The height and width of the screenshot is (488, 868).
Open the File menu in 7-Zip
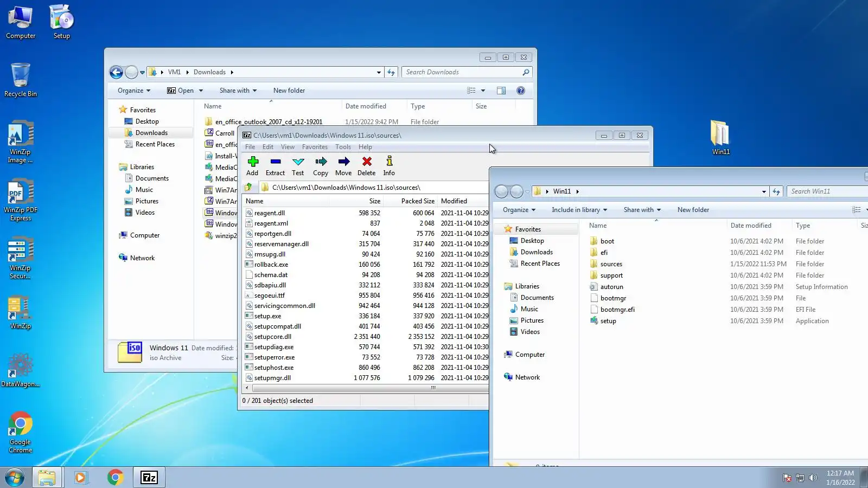coord(250,147)
